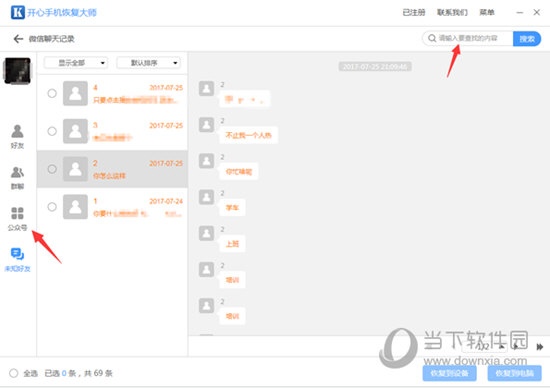Click the 2017-07-24 date on contact 1
The image size is (550, 388).
click(166, 201)
